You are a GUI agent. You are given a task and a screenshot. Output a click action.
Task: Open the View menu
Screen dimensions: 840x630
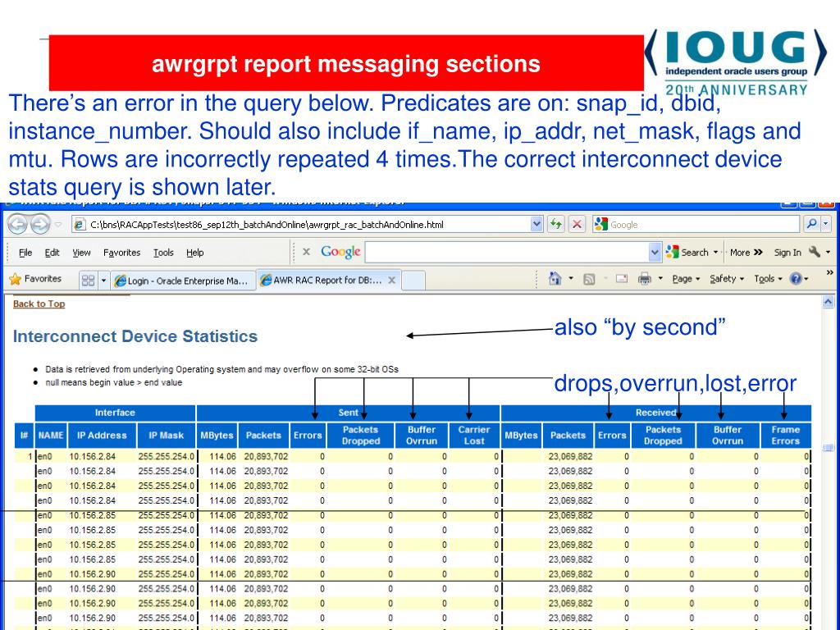[x=81, y=253]
